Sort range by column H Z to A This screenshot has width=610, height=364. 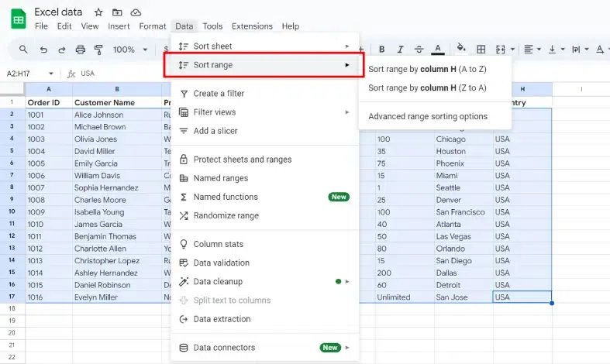coord(435,88)
